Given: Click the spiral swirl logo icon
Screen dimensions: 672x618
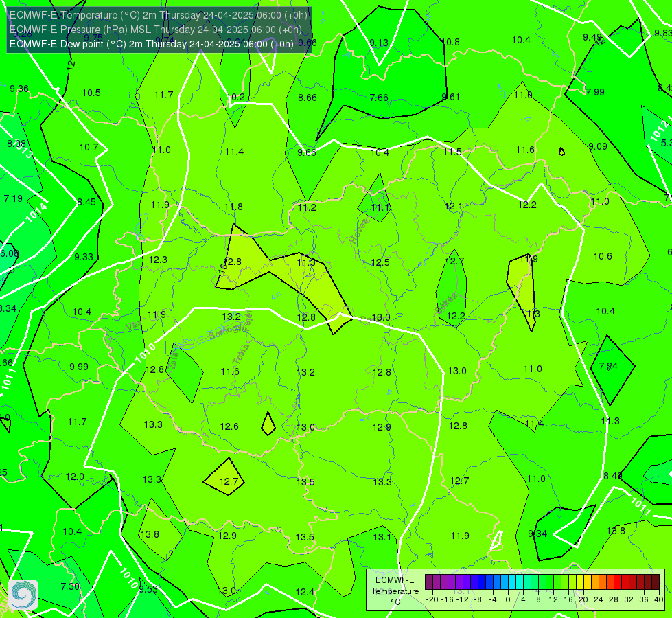Looking at the screenshot, I should (x=23, y=595).
